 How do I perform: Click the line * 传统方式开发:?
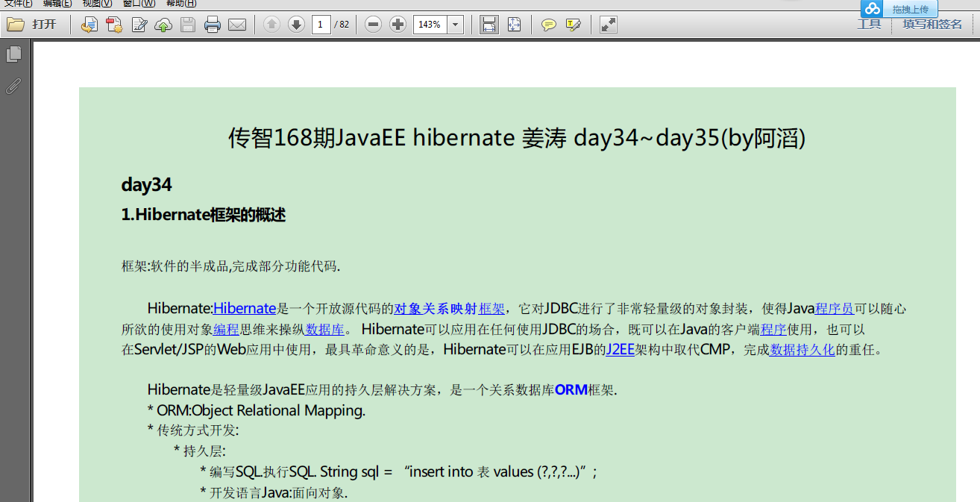pyautogui.click(x=193, y=430)
